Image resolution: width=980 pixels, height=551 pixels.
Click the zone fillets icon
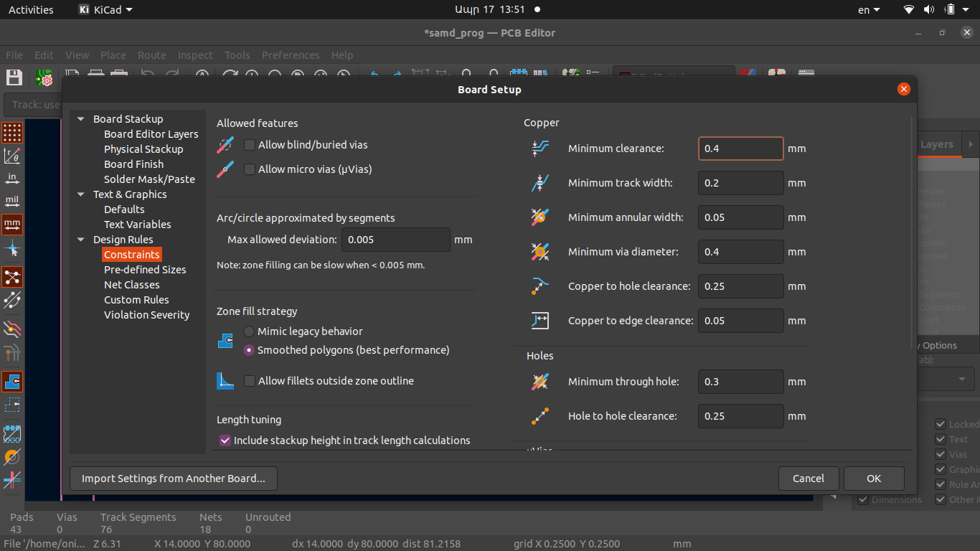point(226,381)
